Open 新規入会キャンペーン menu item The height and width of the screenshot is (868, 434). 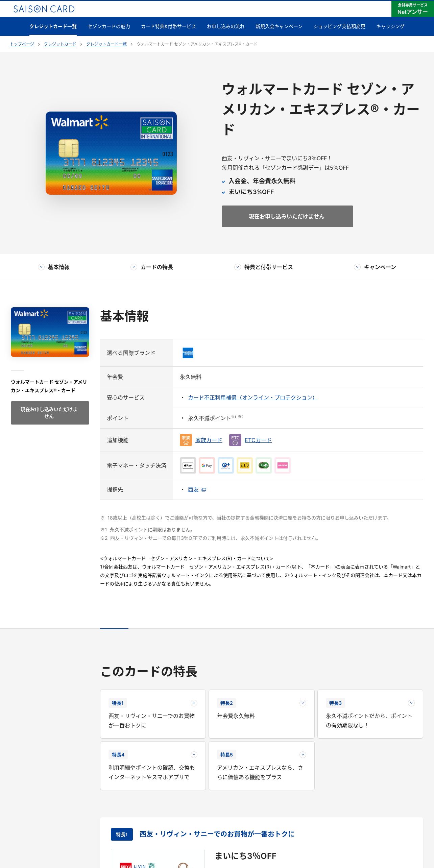[x=279, y=26]
